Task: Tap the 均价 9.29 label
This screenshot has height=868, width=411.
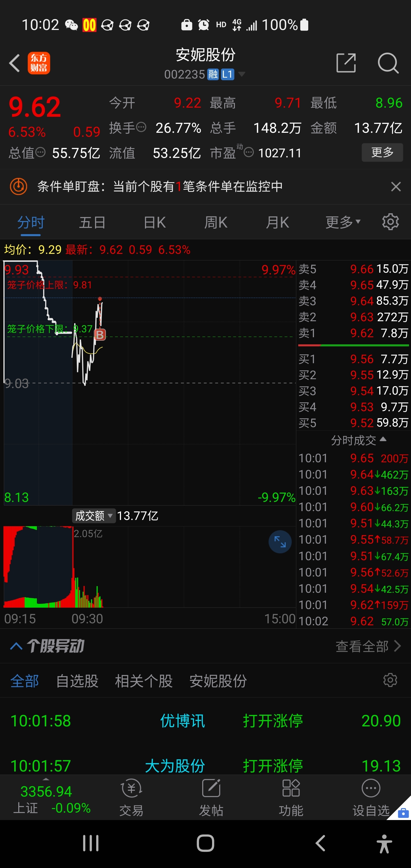Action: pyautogui.click(x=33, y=250)
